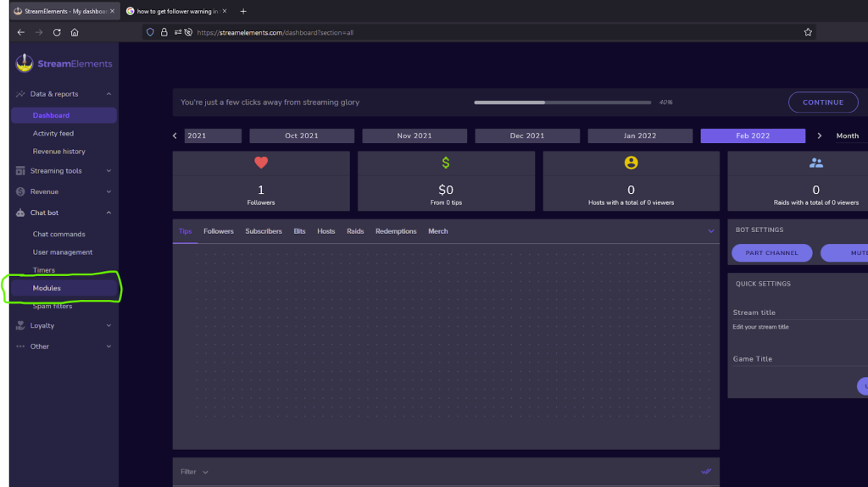The height and width of the screenshot is (487, 868).
Task: Reload the page with refresh icon
Action: 57,33
